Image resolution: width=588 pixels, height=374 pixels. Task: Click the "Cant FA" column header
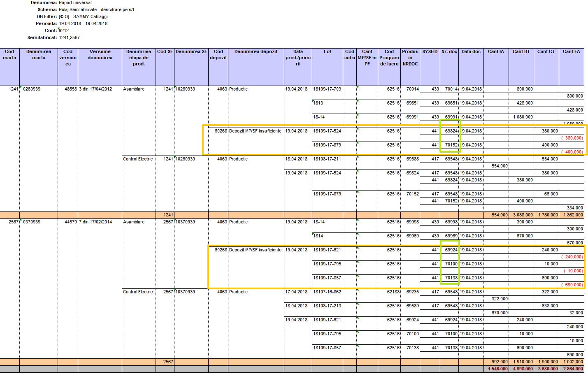click(x=572, y=67)
